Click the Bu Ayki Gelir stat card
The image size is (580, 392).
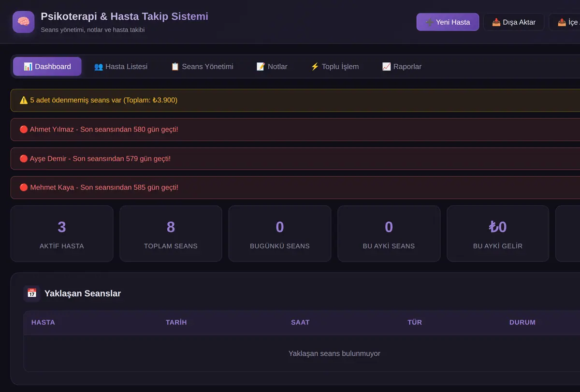click(498, 234)
